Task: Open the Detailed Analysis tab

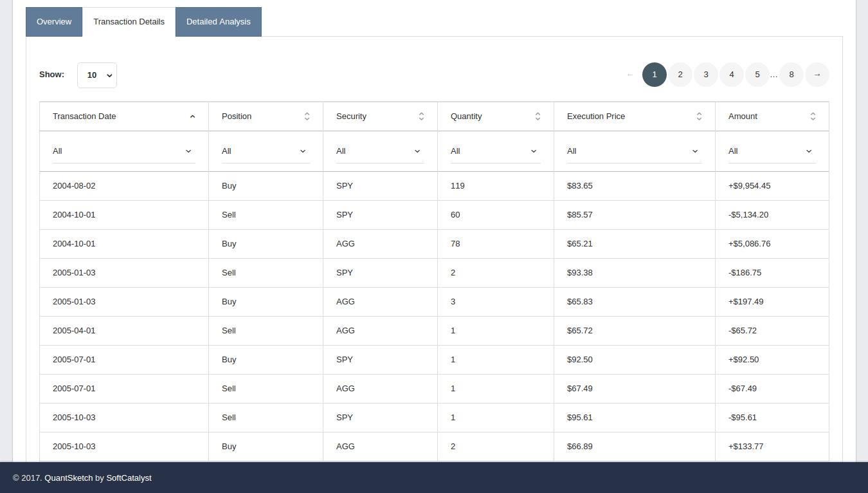Action: (219, 22)
